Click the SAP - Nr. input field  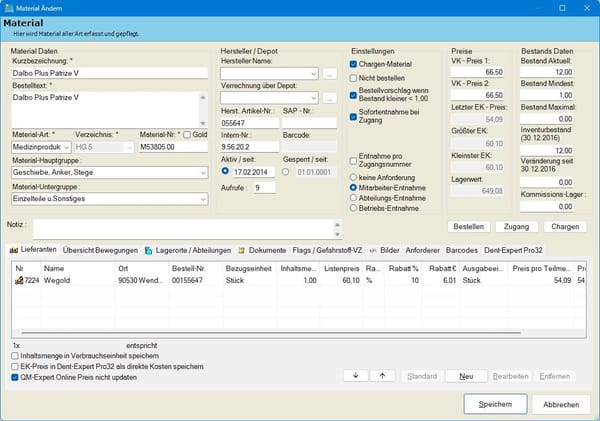[x=310, y=123]
